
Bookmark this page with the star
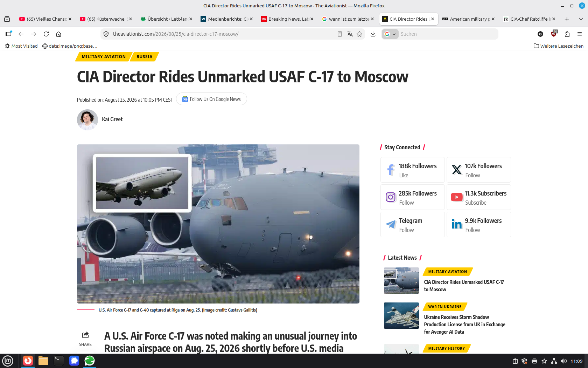pyautogui.click(x=359, y=34)
